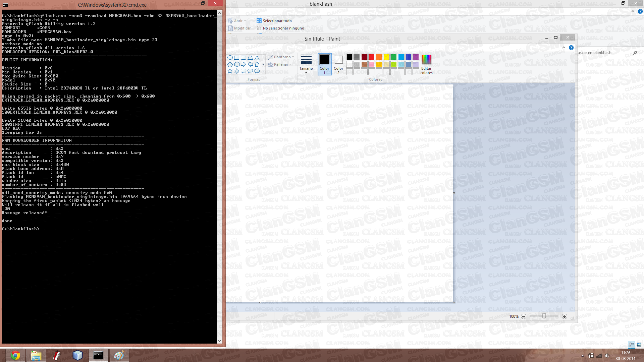
Task: Select the rectangle shape in Paint
Action: [x=237, y=58]
